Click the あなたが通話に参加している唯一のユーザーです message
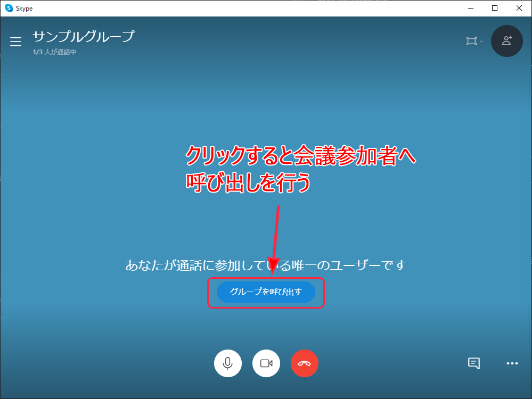 pyautogui.click(x=265, y=265)
